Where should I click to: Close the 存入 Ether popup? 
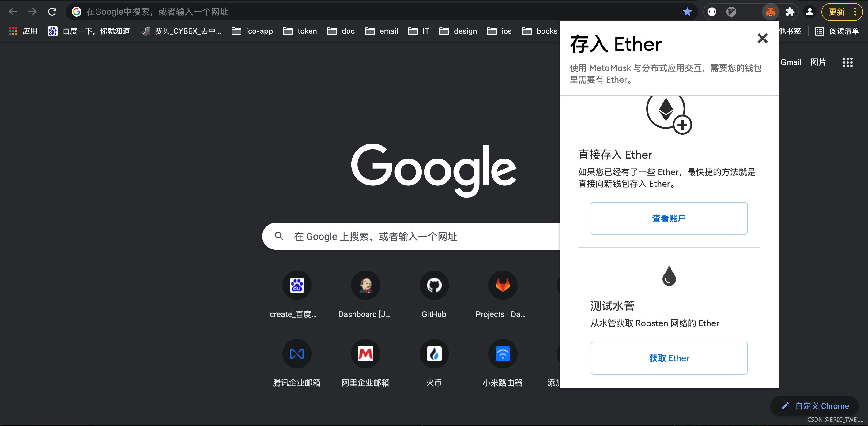click(762, 38)
